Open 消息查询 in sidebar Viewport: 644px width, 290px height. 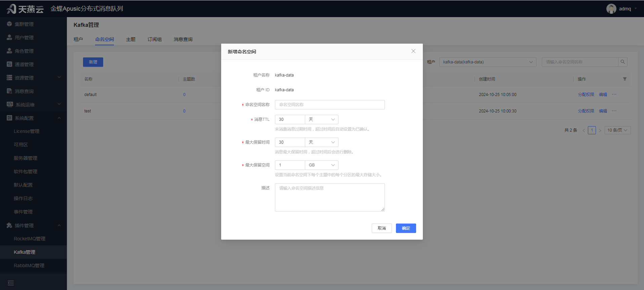(x=33, y=91)
